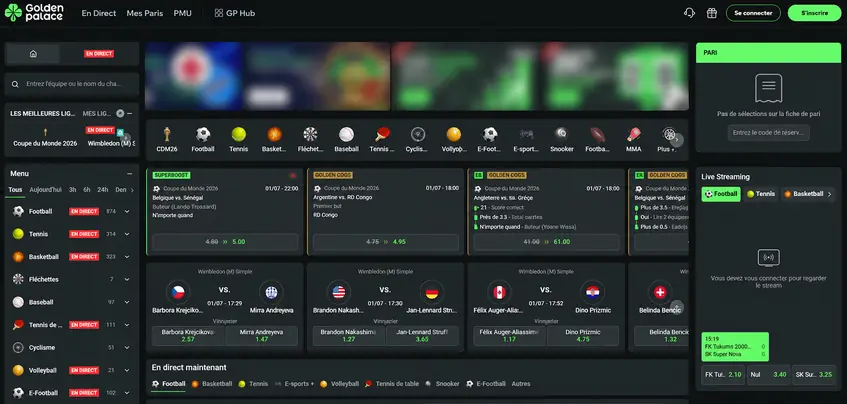Select Nul odds 3.40 in stream panel
Image resolution: width=847 pixels, height=404 pixels.
point(768,375)
